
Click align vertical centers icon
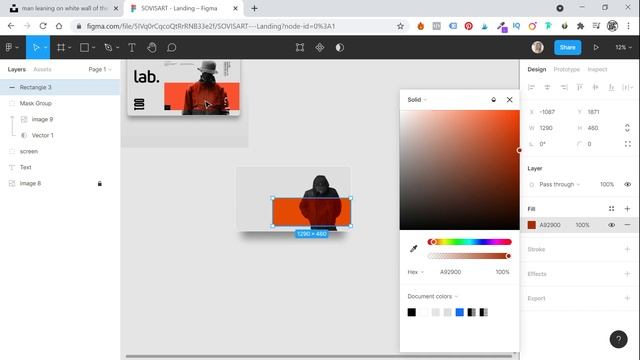click(x=596, y=87)
